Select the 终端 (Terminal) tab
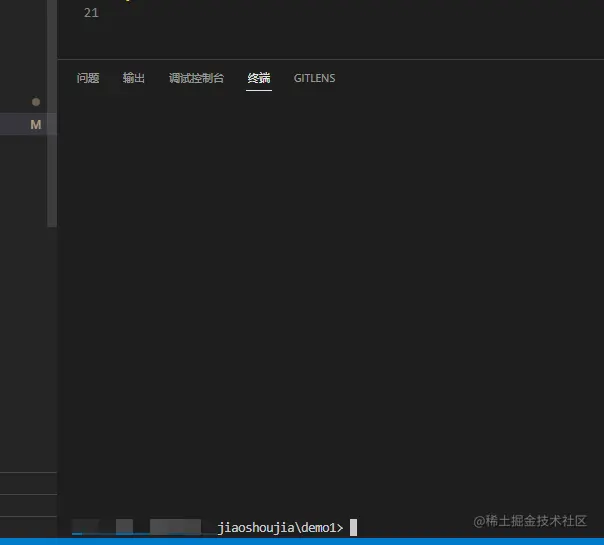604x545 pixels. click(x=259, y=78)
